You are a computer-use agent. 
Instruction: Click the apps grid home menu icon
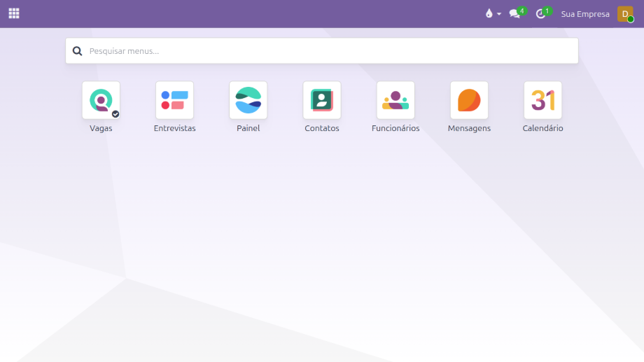click(x=14, y=13)
